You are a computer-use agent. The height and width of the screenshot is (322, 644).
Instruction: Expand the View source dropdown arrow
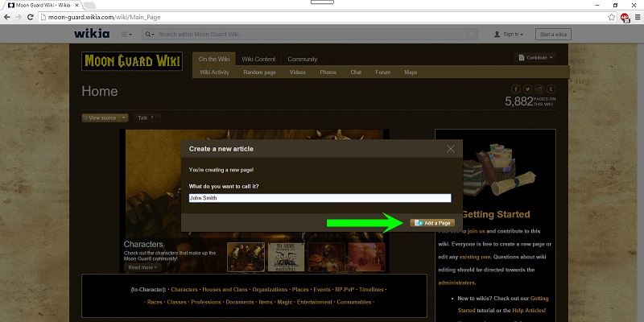(124, 118)
